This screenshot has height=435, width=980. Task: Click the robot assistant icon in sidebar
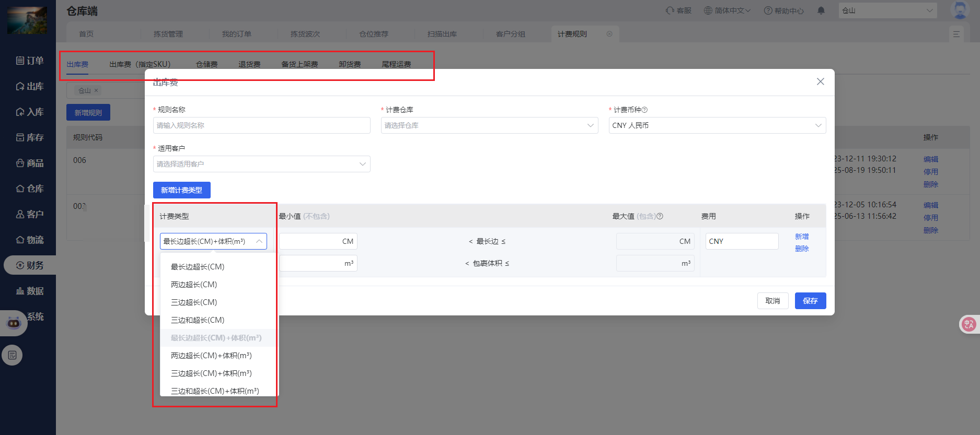pos(14,323)
